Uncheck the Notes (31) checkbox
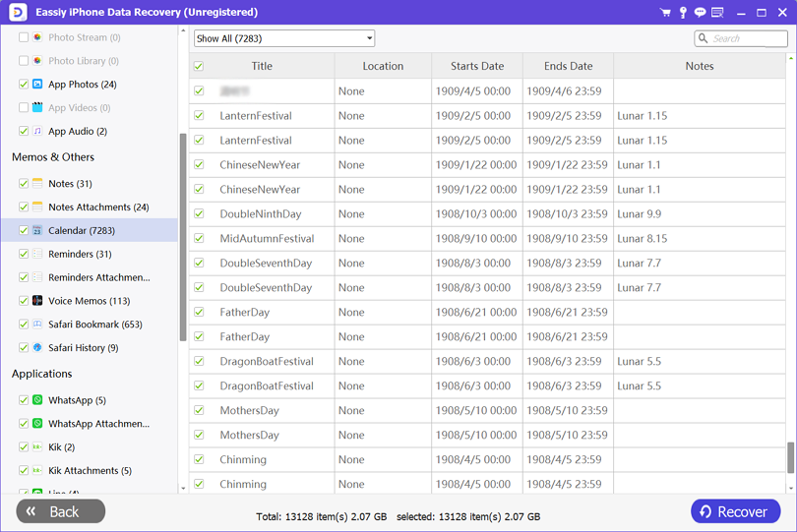The image size is (797, 532). 24,183
